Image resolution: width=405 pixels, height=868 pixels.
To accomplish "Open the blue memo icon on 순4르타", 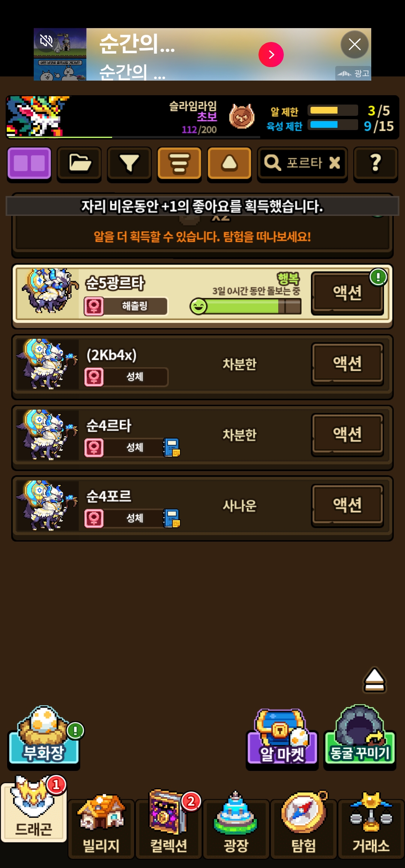I will point(171,447).
